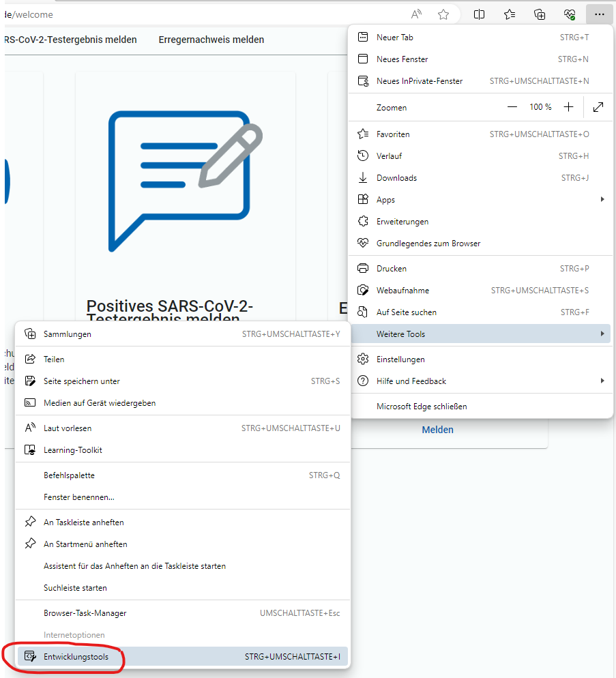
Task: Open Entwicklungstools from the submenu
Action: (x=76, y=657)
